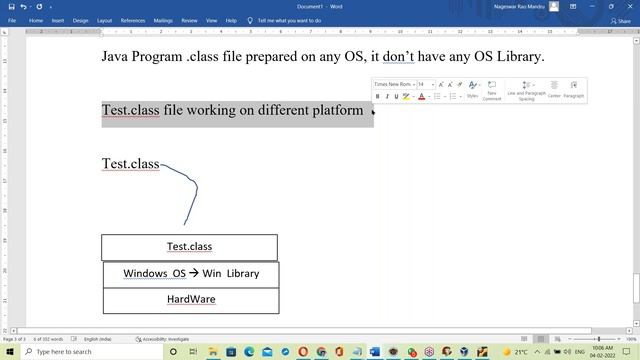Click the Windows OS Win Library box

(191, 275)
